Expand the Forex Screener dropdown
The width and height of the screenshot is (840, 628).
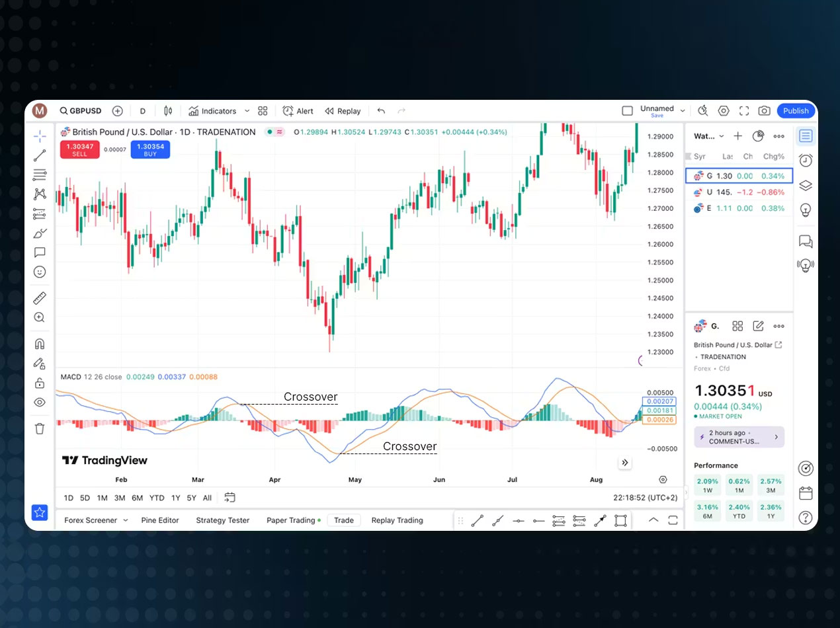(126, 520)
